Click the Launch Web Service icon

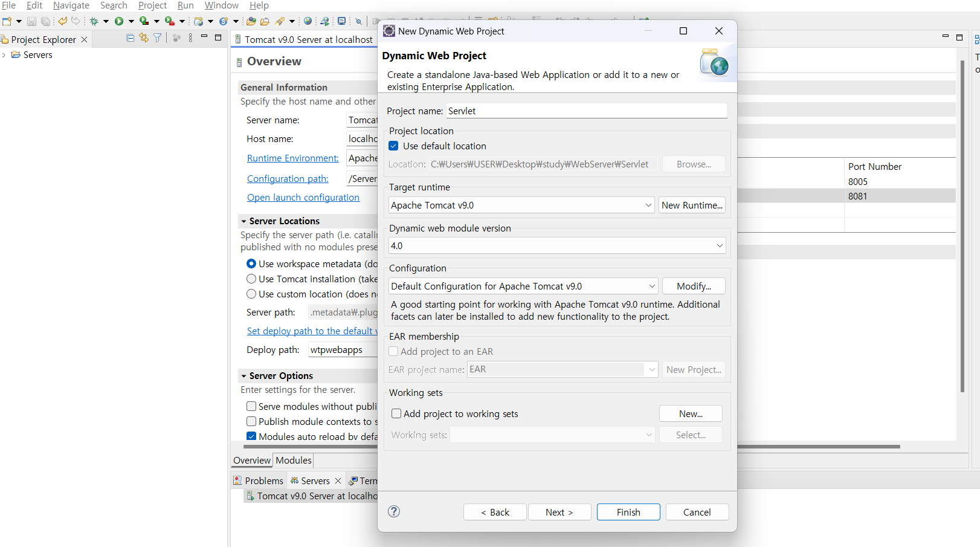325,21
